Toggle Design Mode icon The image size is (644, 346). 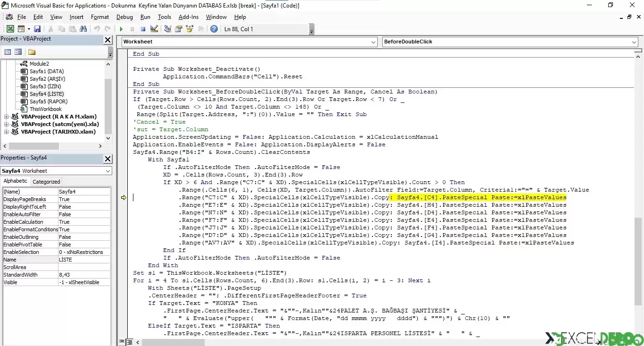tap(154, 29)
